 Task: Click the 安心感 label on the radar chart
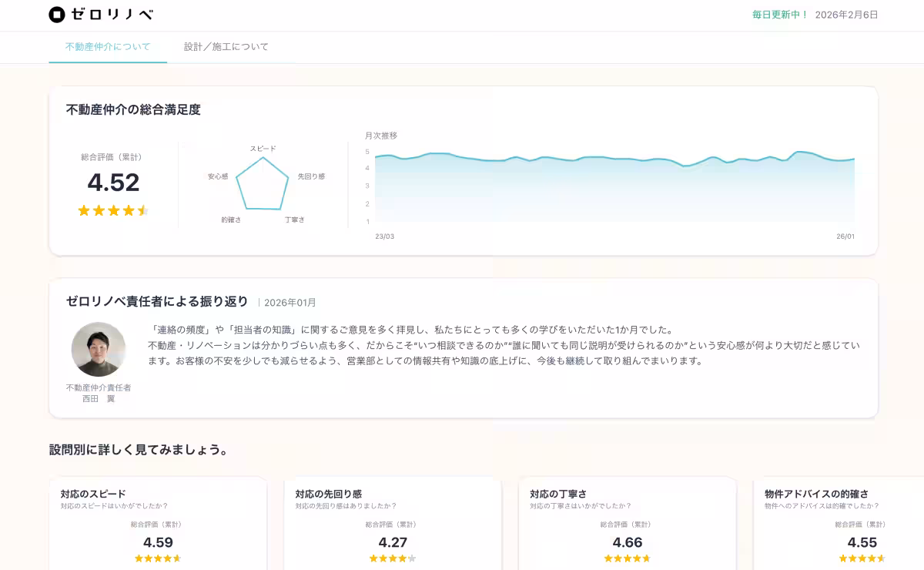pyautogui.click(x=218, y=176)
